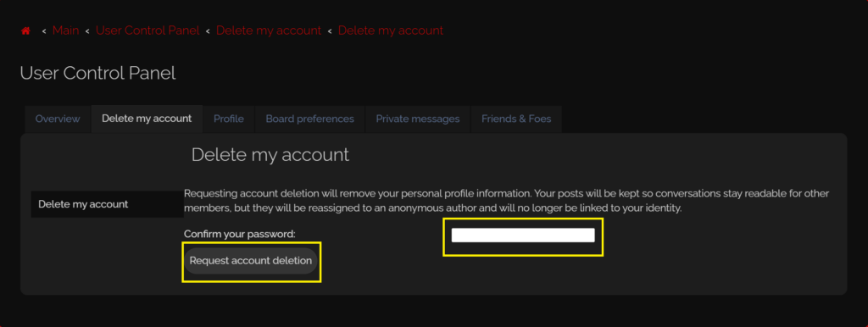This screenshot has width=868, height=327.
Task: Select the Delete my account tab
Action: [147, 119]
